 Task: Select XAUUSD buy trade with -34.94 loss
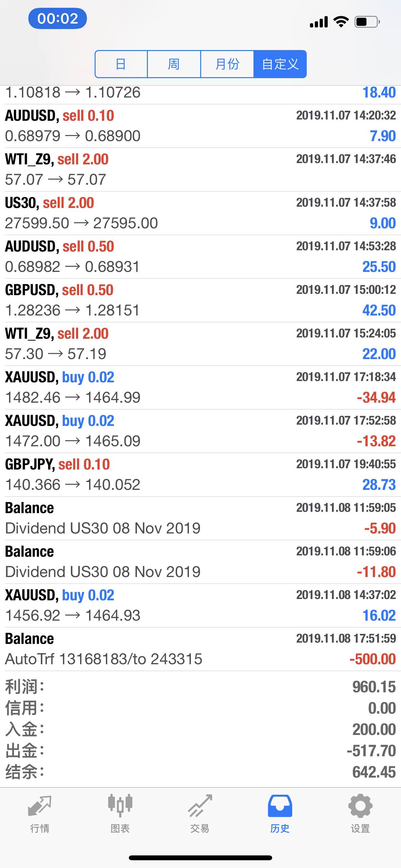(x=200, y=387)
